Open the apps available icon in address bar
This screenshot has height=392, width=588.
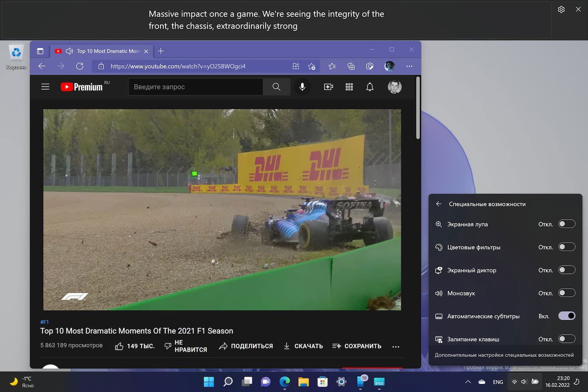[x=296, y=66]
